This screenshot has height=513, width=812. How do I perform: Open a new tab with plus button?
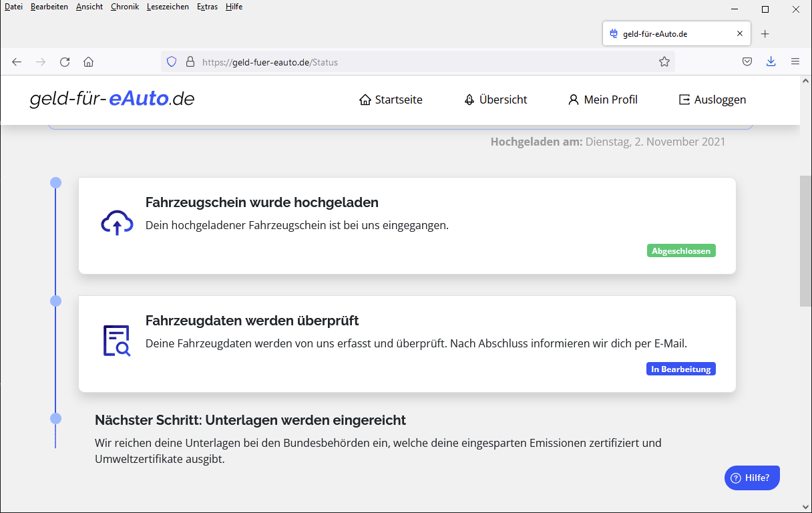click(x=765, y=34)
